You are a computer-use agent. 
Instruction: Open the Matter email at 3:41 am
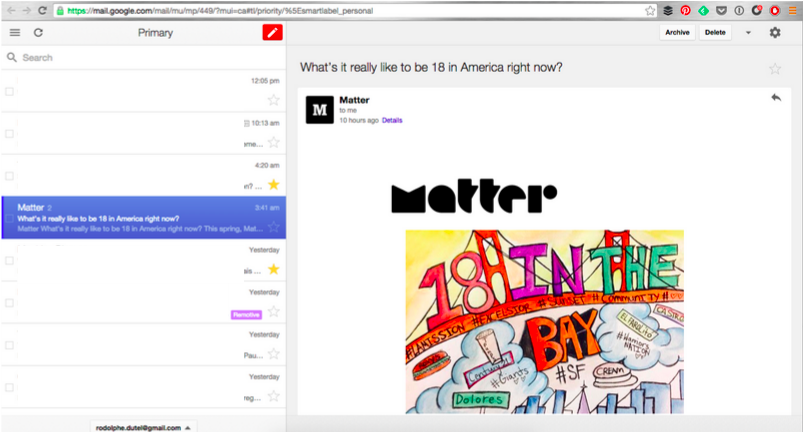[144, 218]
